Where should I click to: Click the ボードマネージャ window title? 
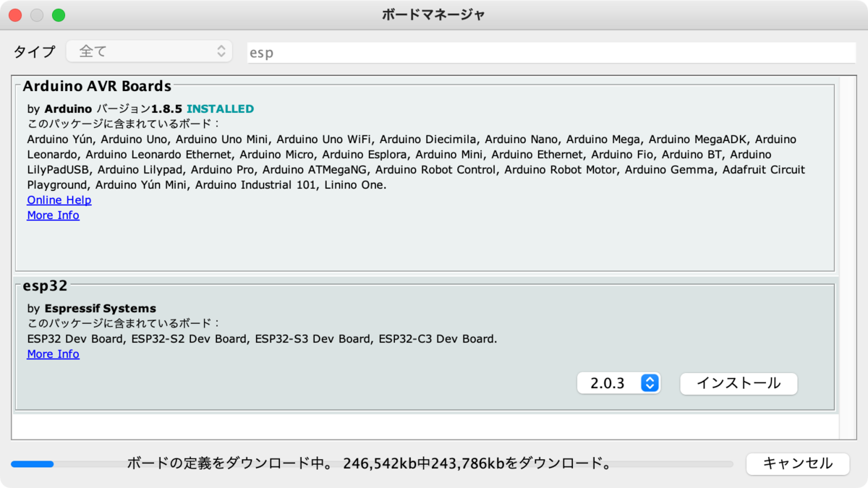(x=433, y=14)
